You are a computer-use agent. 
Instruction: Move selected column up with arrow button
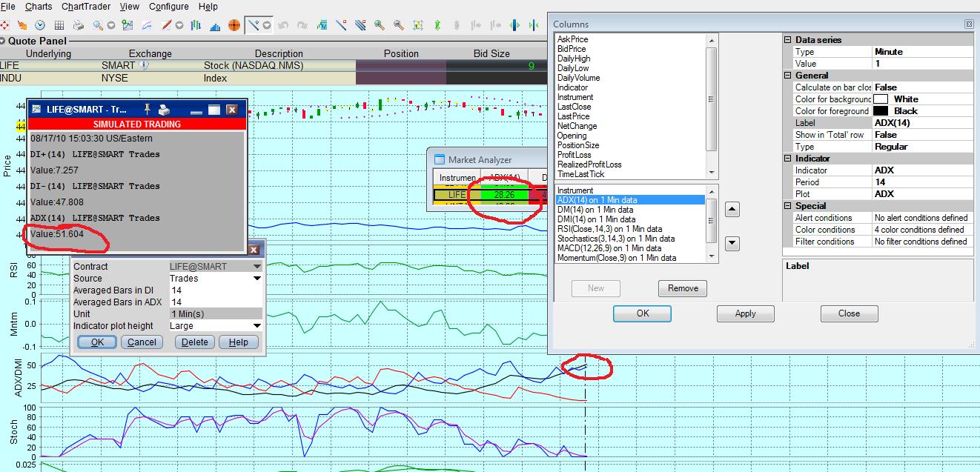tap(732, 210)
